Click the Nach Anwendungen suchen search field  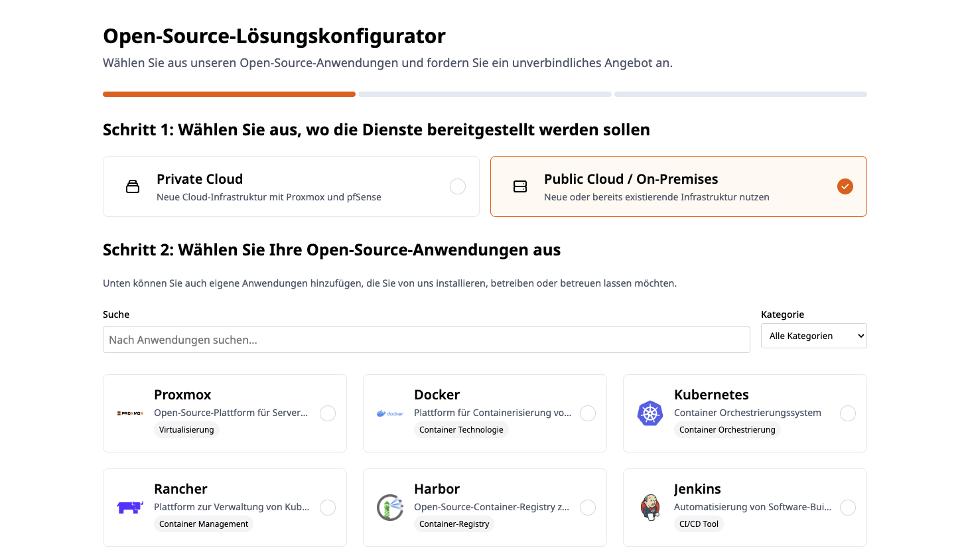pos(427,340)
